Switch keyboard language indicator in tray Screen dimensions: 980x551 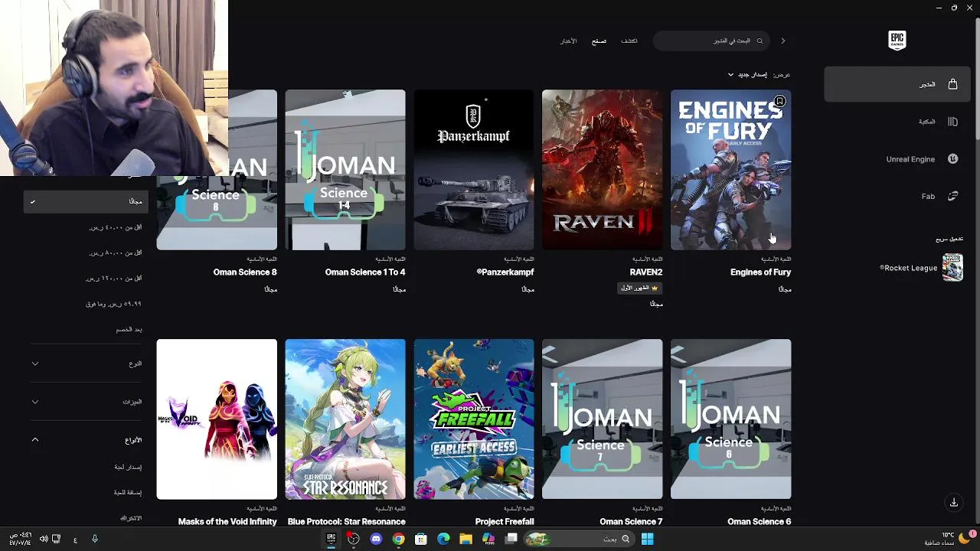point(75,540)
